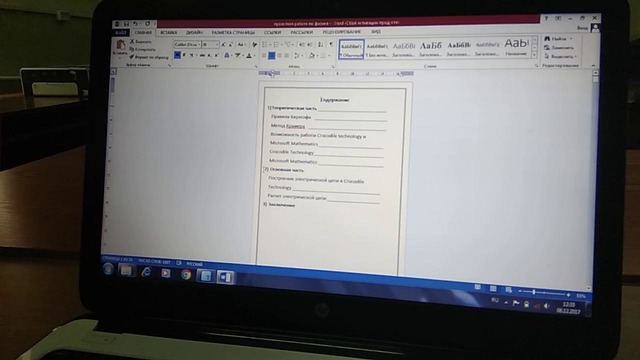Open the ССЫЛКИ ribbon tab
Image resolution: width=640 pixels, height=360 pixels.
click(x=272, y=32)
